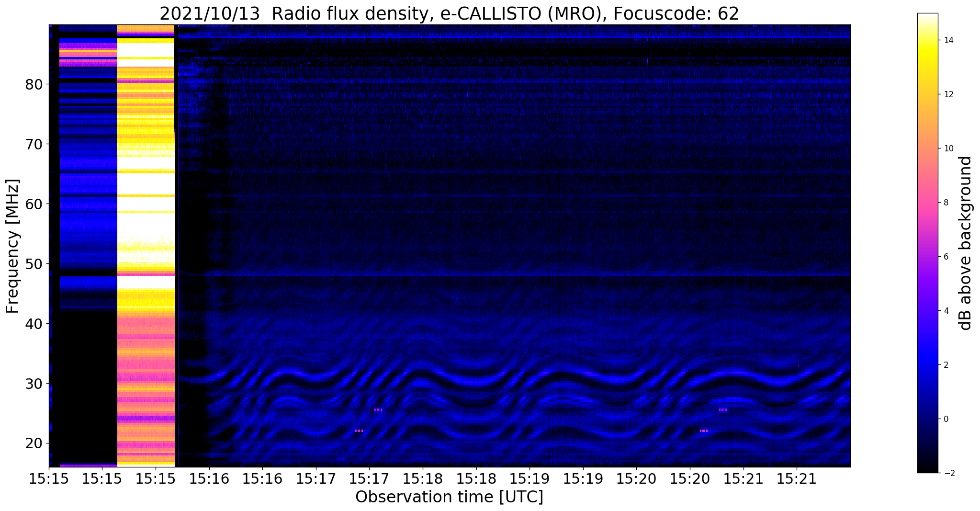Click the 80 tick on the frequency axis
980x511 pixels.
34,84
